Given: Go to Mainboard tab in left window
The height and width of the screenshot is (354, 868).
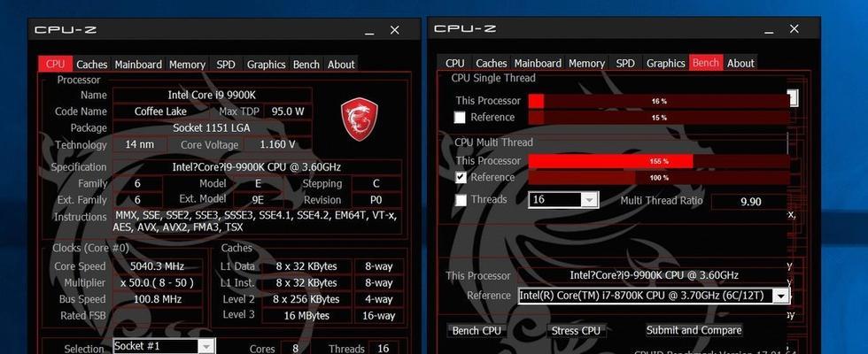Looking at the screenshot, I should point(138,64).
